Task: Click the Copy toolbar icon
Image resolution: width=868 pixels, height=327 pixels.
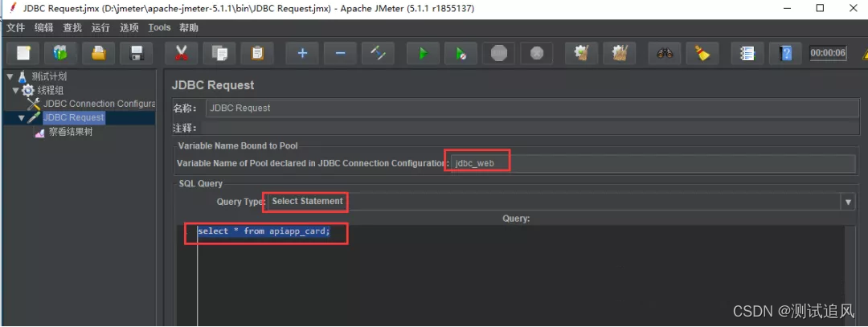Action: point(219,53)
